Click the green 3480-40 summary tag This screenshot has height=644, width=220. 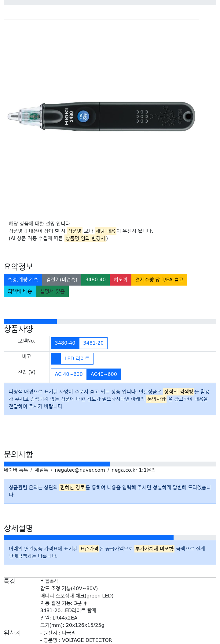(95, 280)
